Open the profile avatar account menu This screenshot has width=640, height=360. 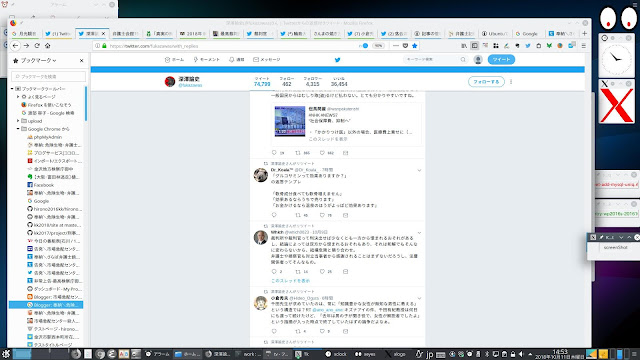[478, 60]
